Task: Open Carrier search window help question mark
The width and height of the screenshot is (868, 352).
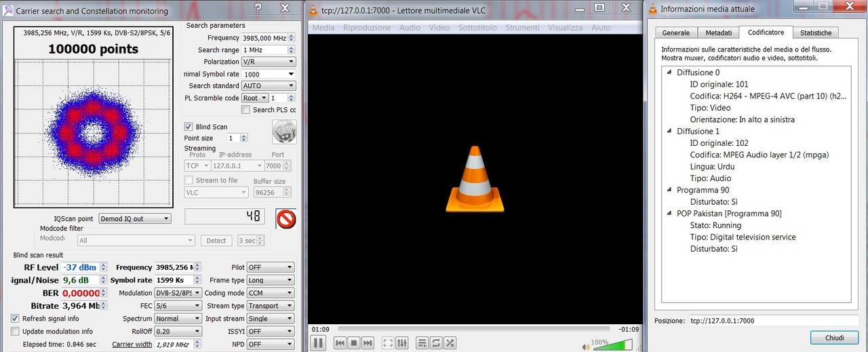Action: [x=258, y=8]
